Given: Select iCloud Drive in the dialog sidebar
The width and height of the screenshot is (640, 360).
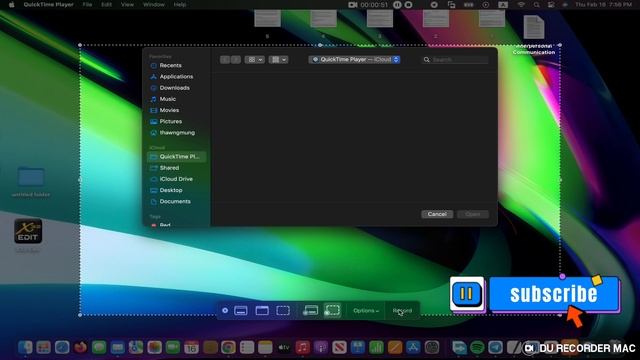Looking at the screenshot, I should tap(176, 179).
